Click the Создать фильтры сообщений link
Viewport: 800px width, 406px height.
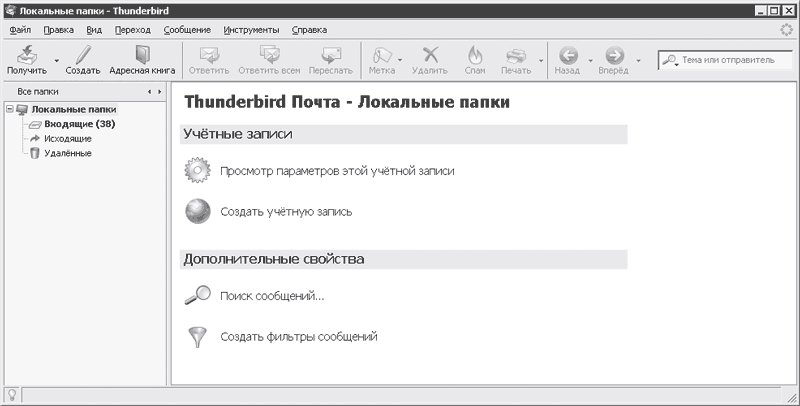(x=298, y=337)
